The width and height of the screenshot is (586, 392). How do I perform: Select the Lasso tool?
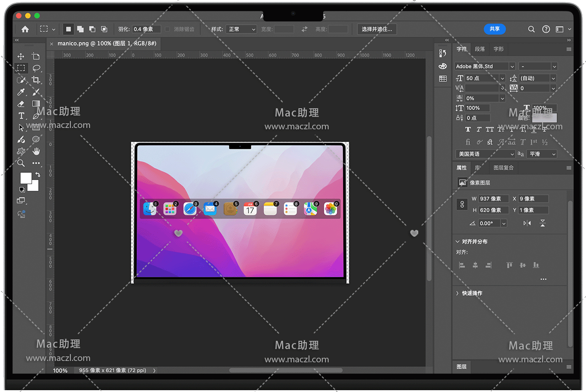click(x=36, y=69)
